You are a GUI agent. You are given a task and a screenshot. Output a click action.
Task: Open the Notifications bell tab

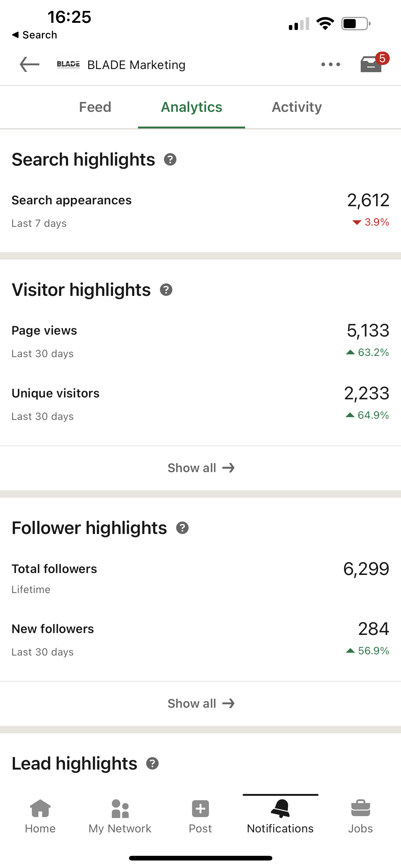click(280, 816)
